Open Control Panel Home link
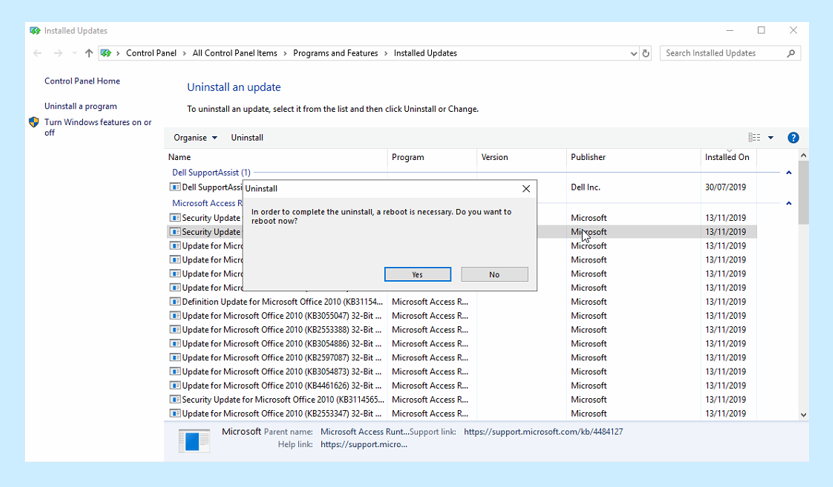 [x=82, y=81]
